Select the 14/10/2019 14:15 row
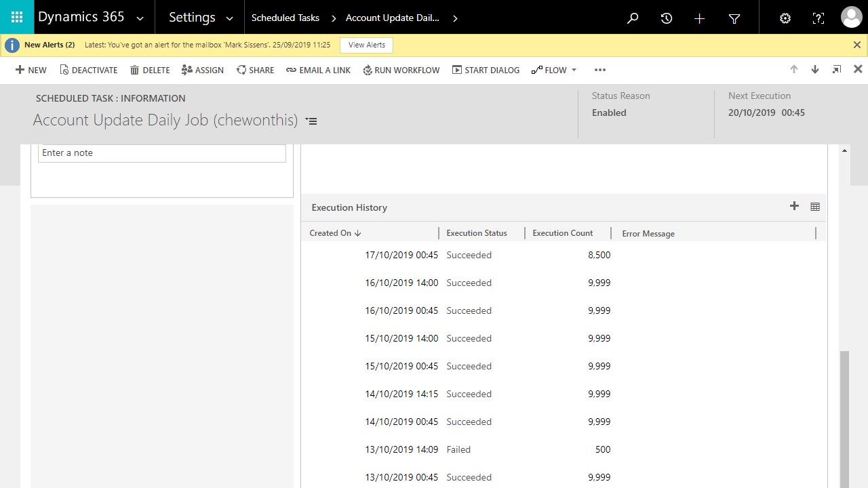Screen dimensions: 868x488 point(564,394)
